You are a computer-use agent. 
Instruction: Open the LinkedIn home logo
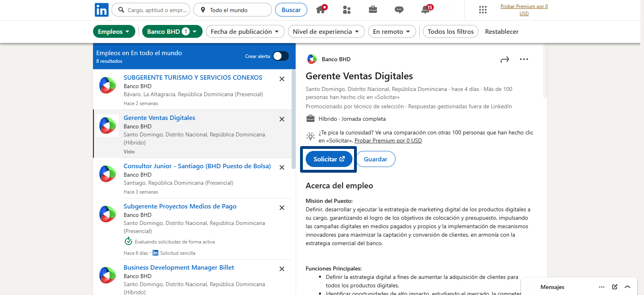[x=101, y=10]
